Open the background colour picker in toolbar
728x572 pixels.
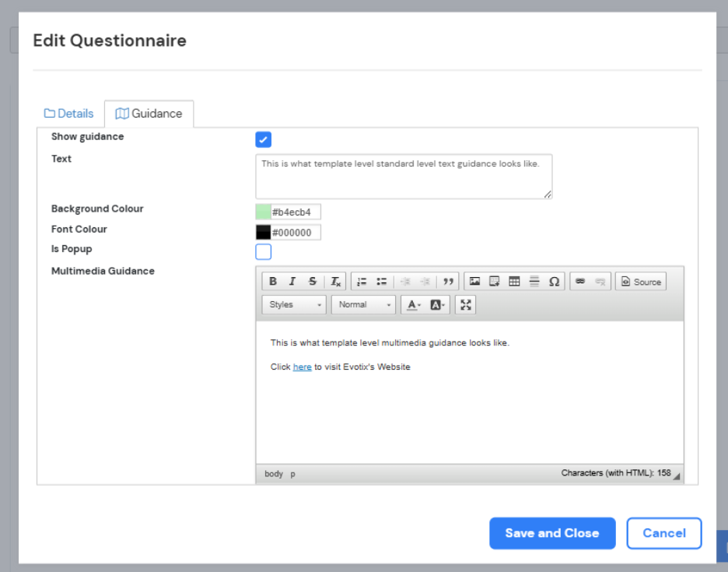[437, 305]
